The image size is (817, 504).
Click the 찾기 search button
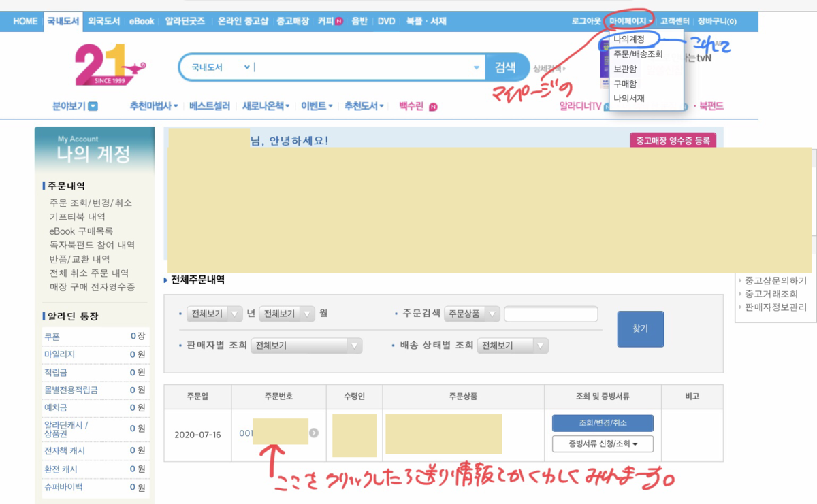(x=640, y=329)
